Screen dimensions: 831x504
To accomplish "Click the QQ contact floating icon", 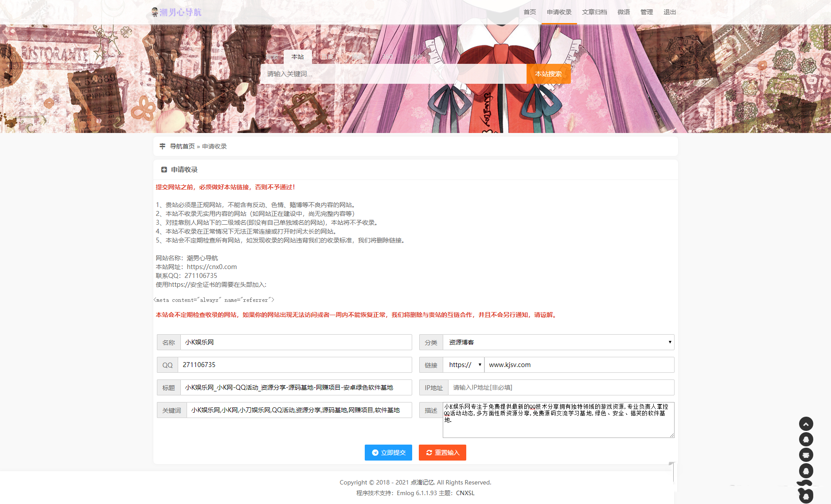I will point(806,439).
